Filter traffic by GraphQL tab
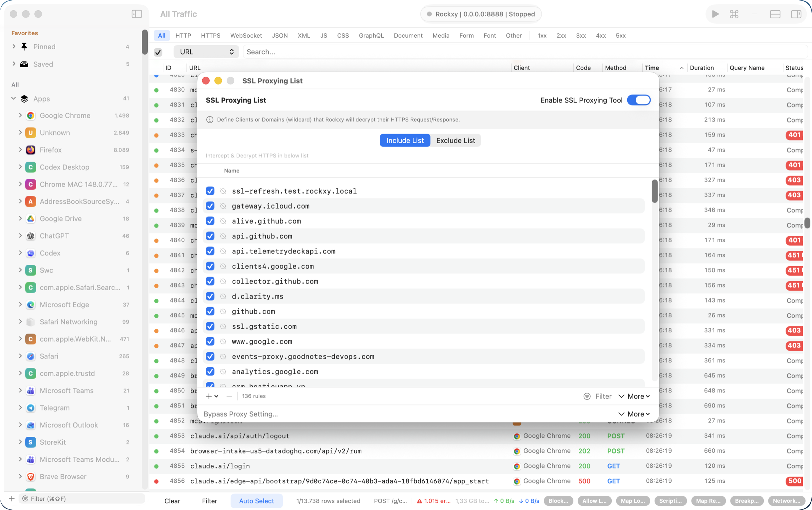 (x=371, y=35)
